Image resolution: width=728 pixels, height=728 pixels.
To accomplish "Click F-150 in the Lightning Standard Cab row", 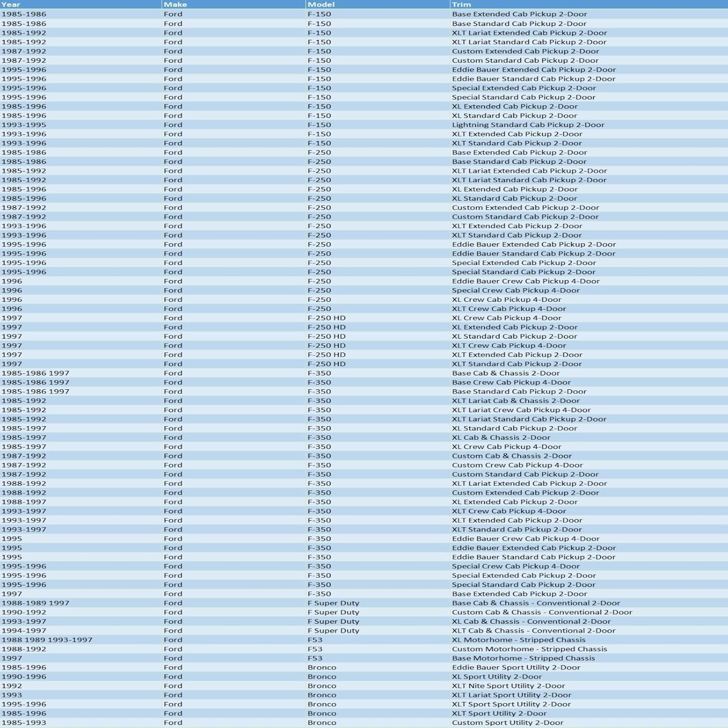I will pos(319,125).
